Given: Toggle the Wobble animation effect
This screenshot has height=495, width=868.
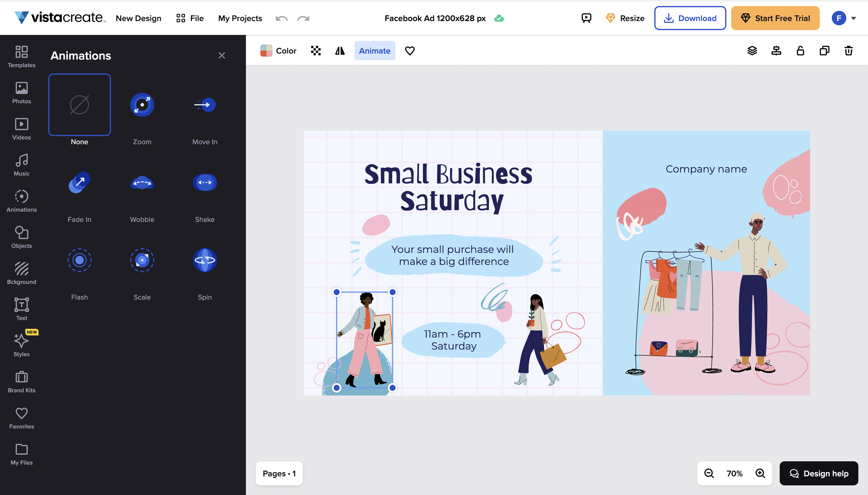Looking at the screenshot, I should click(x=142, y=182).
